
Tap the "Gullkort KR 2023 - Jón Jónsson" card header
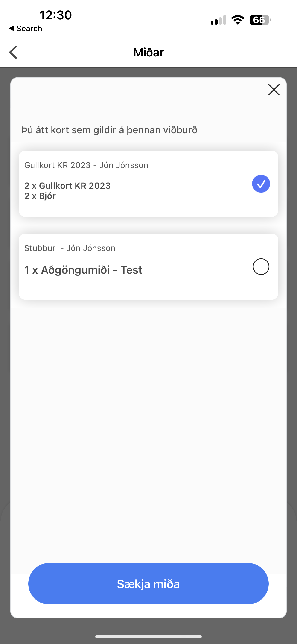point(86,165)
